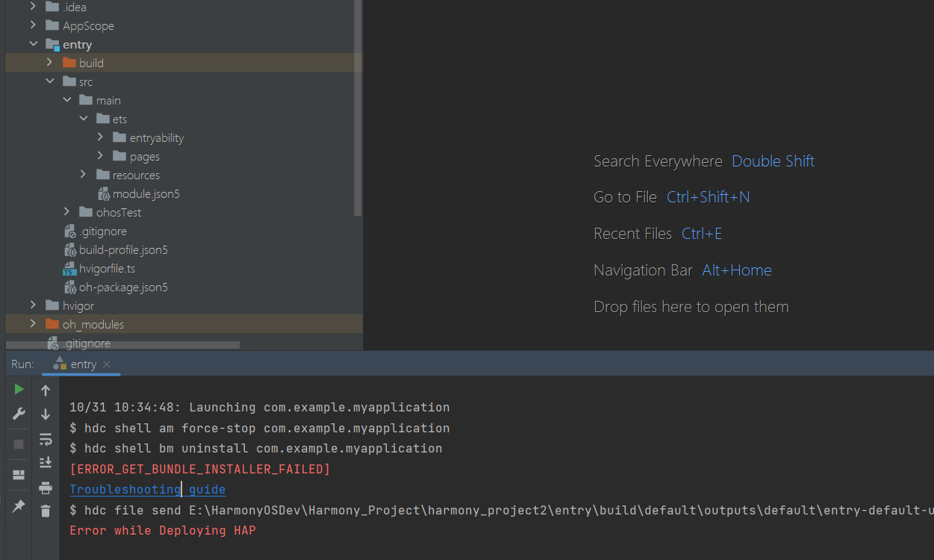This screenshot has width=934, height=560.
Task: Switch to the entry run tab
Action: (x=82, y=364)
